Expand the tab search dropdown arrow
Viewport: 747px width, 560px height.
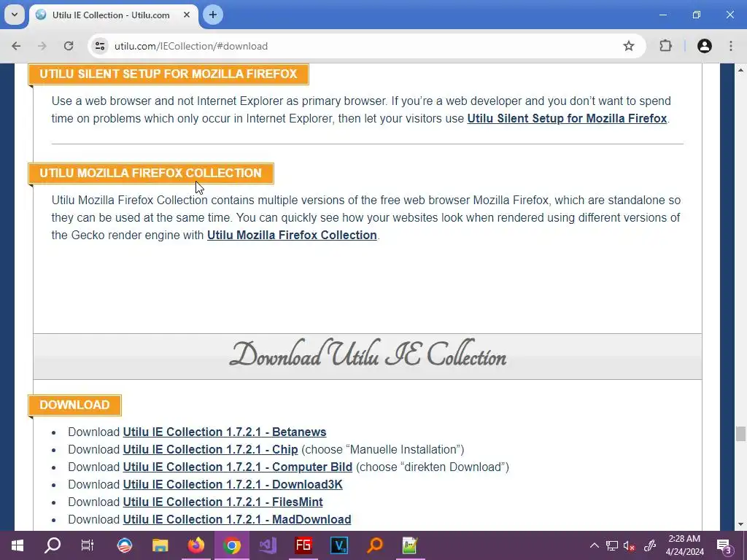pyautogui.click(x=15, y=15)
